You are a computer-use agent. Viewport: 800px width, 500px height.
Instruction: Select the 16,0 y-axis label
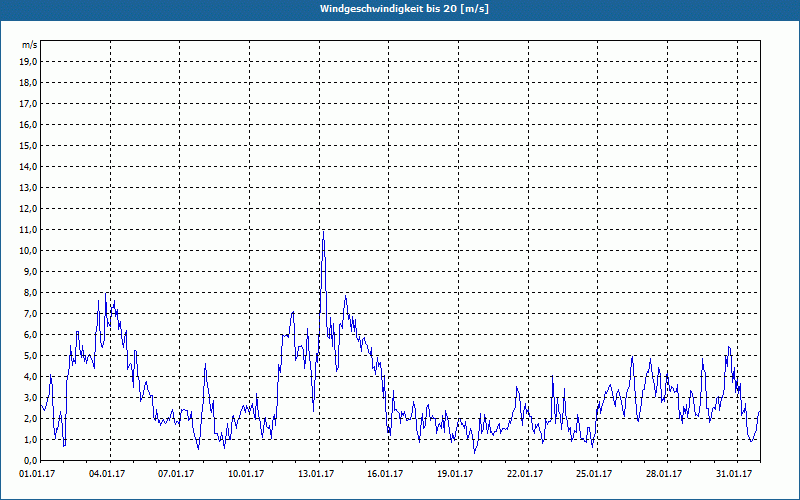pyautogui.click(x=28, y=124)
